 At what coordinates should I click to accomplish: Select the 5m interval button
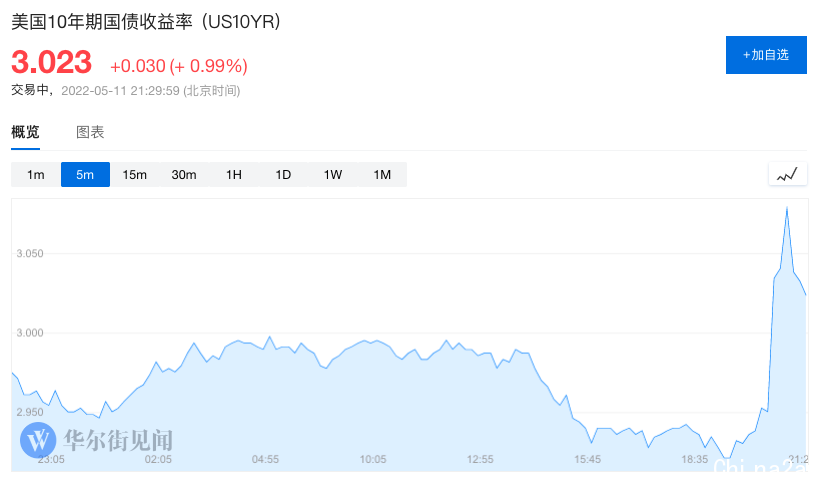pos(85,175)
